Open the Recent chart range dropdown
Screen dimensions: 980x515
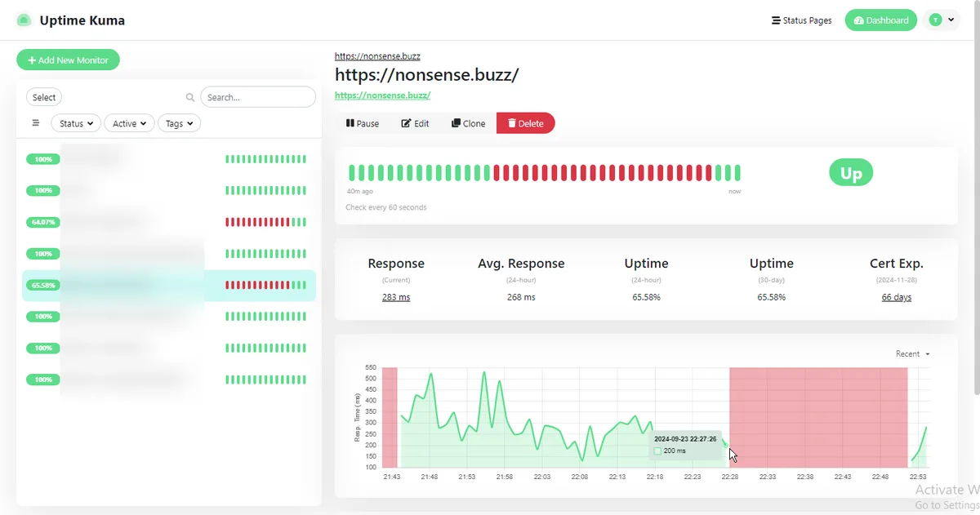point(912,353)
